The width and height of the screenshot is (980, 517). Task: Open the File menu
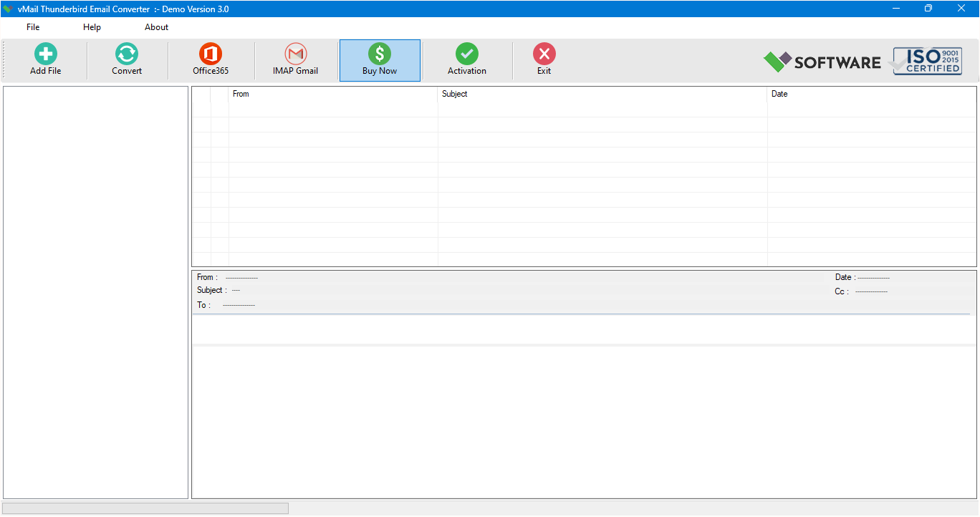click(x=33, y=27)
